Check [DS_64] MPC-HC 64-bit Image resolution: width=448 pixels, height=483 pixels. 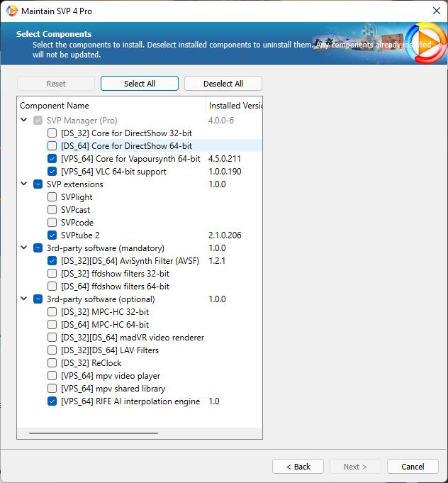click(52, 325)
